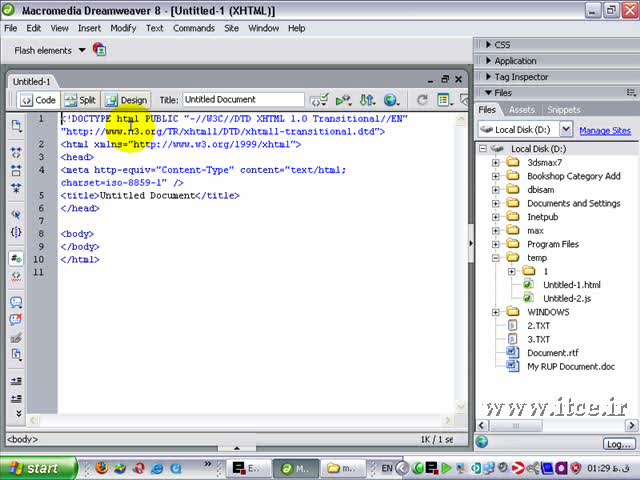The image size is (640, 480).
Task: Toggle Highlight Invalid Code icon
Action: (16, 276)
